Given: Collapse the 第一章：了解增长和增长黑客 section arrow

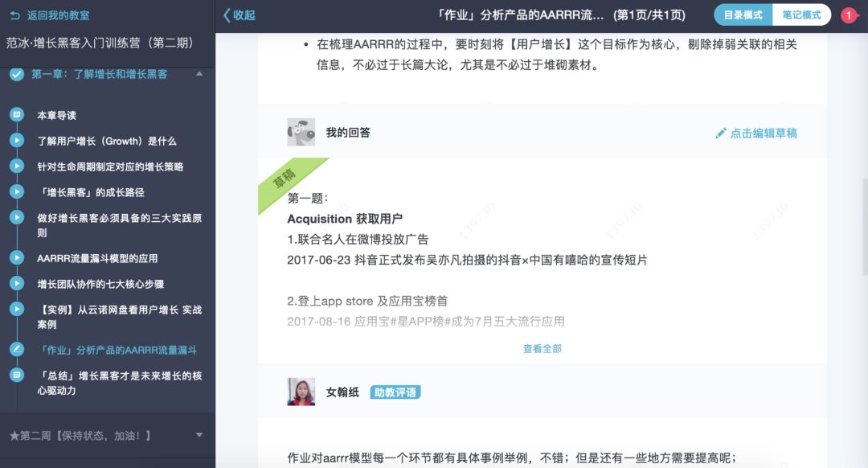Looking at the screenshot, I should click(x=199, y=74).
